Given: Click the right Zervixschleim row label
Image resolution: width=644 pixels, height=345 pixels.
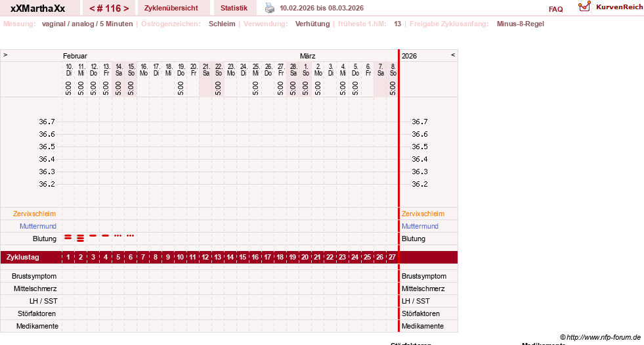Looking at the screenshot, I should [x=423, y=214].
